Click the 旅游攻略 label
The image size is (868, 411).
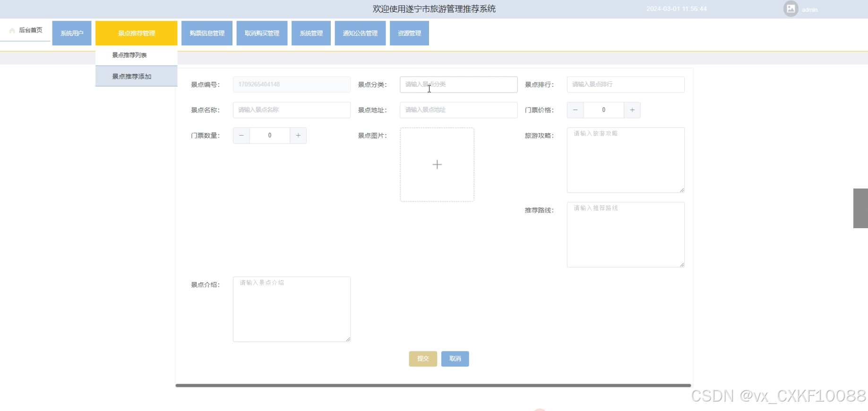pos(539,136)
